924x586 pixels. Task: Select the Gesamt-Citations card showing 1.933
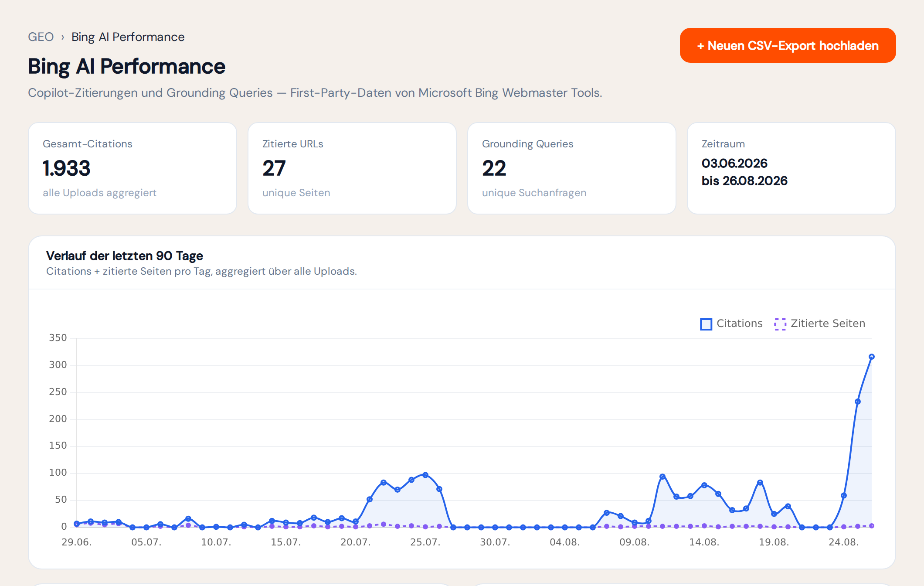click(132, 168)
